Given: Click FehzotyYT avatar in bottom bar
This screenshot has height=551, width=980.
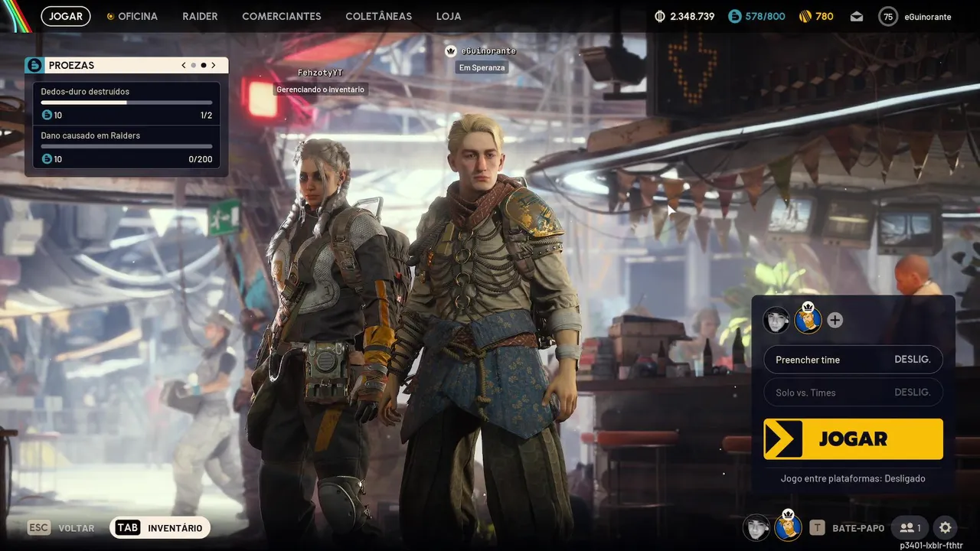Looking at the screenshot, I should point(756,527).
